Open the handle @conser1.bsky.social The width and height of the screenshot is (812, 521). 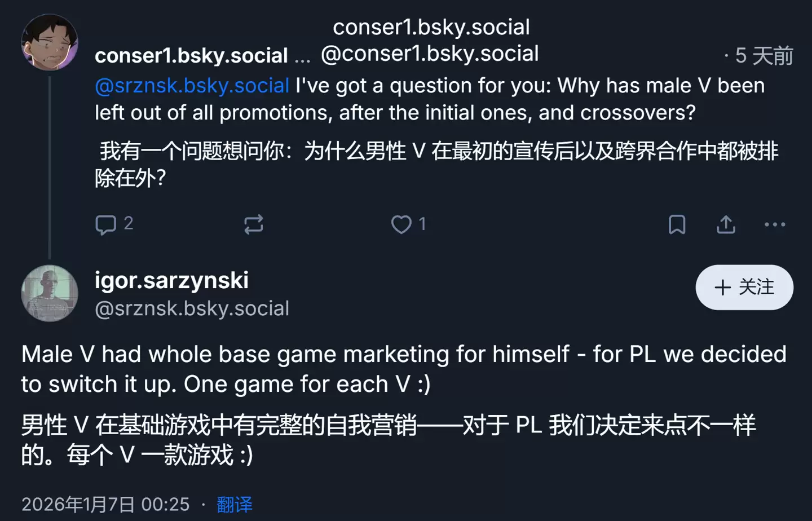(x=429, y=54)
